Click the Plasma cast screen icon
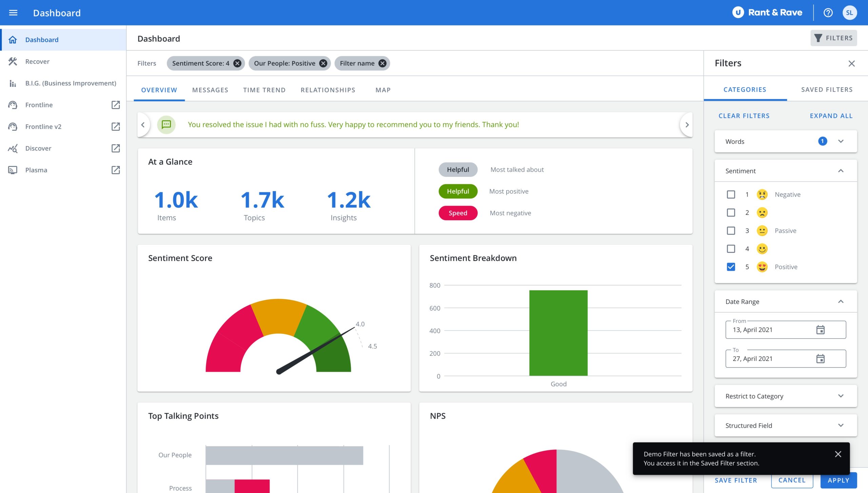 13,170
